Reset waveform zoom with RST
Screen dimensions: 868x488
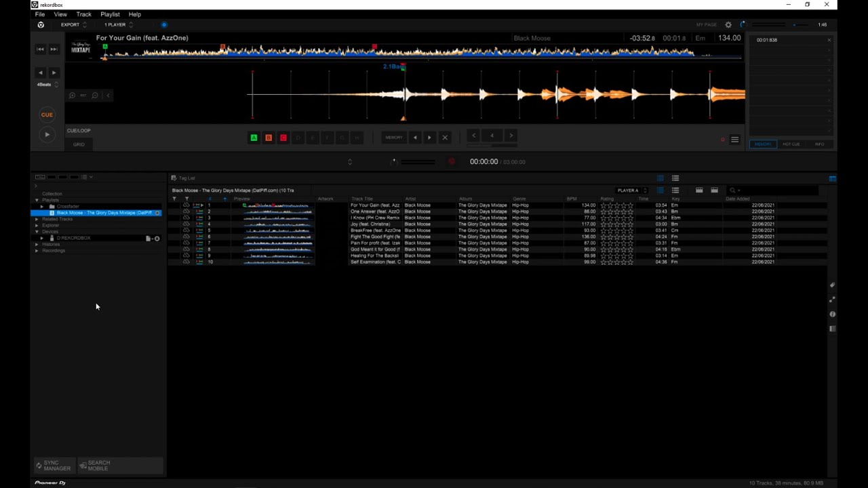click(x=83, y=96)
